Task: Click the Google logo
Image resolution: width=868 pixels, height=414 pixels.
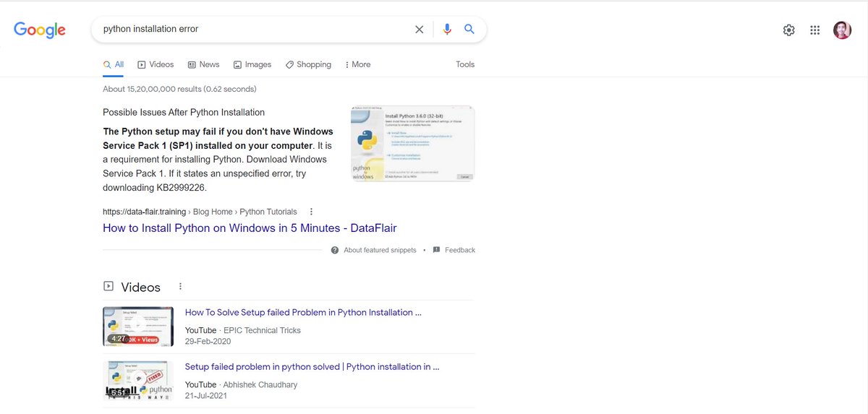Action: [40, 30]
